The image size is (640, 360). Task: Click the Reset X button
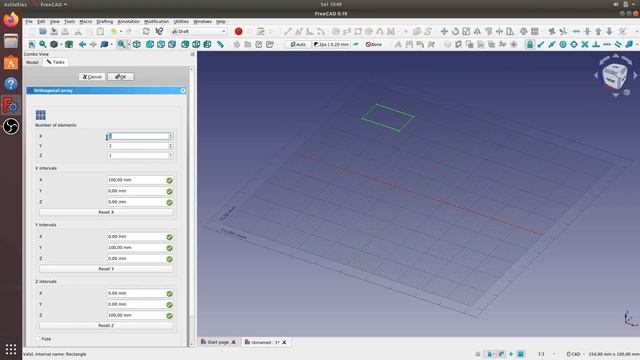106,212
